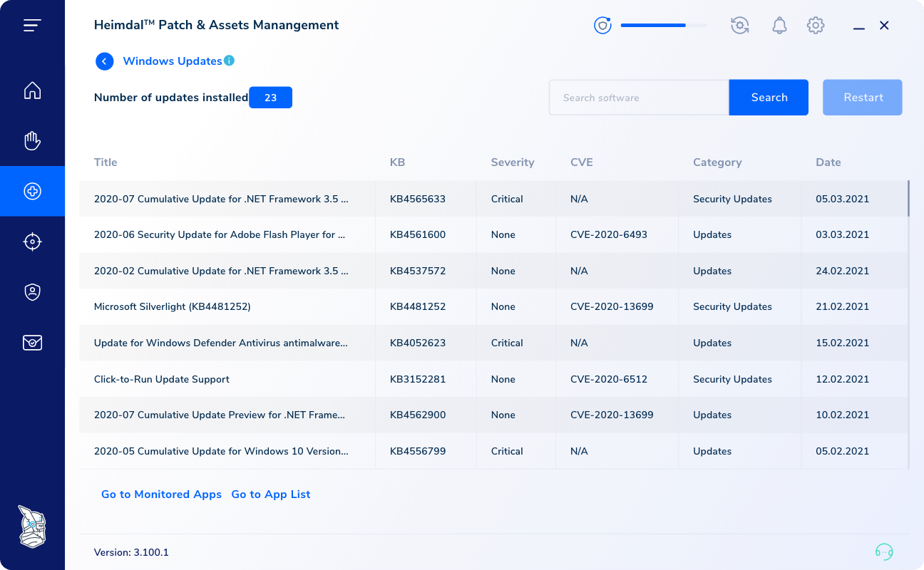Open the hamburger menu in the sidebar
Viewport: 924px width, 570px height.
[x=32, y=26]
